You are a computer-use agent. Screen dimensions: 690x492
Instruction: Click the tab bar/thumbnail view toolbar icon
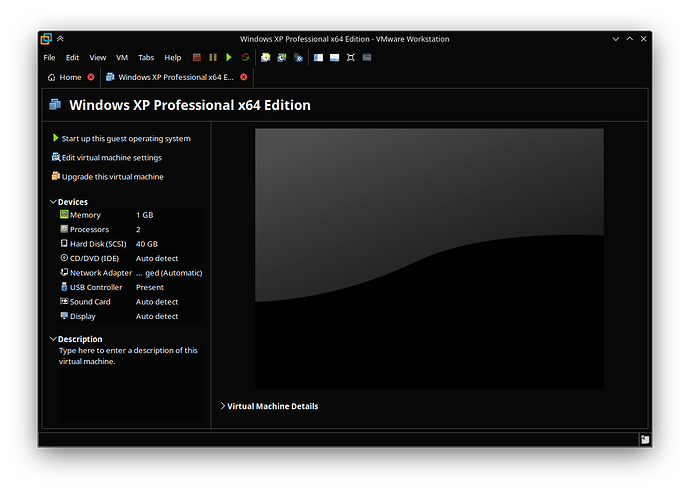[334, 57]
